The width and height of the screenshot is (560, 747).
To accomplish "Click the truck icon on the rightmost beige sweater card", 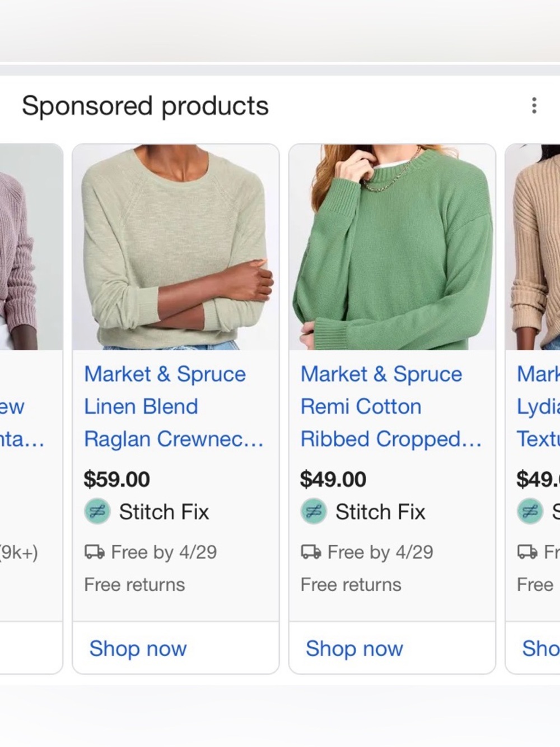I will pos(527,552).
